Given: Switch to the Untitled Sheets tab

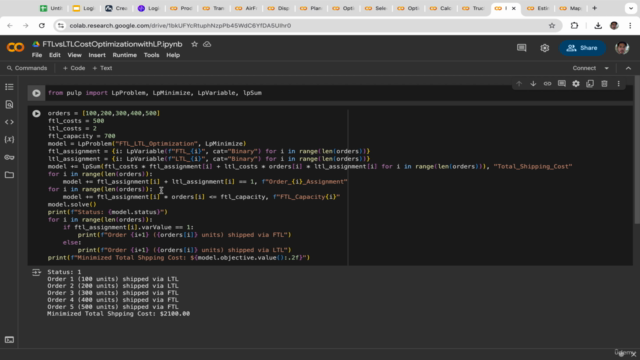Looking at the screenshot, I should pyautogui.click(x=51, y=8).
